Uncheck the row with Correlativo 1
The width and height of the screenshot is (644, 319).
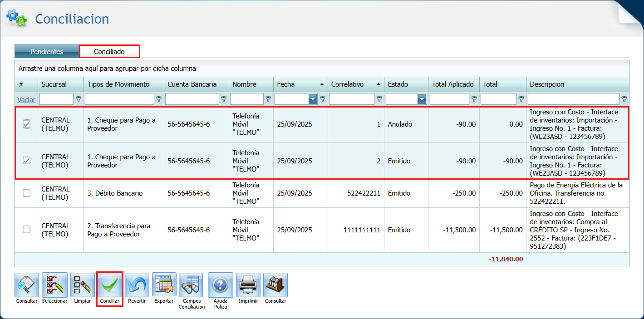[x=27, y=124]
